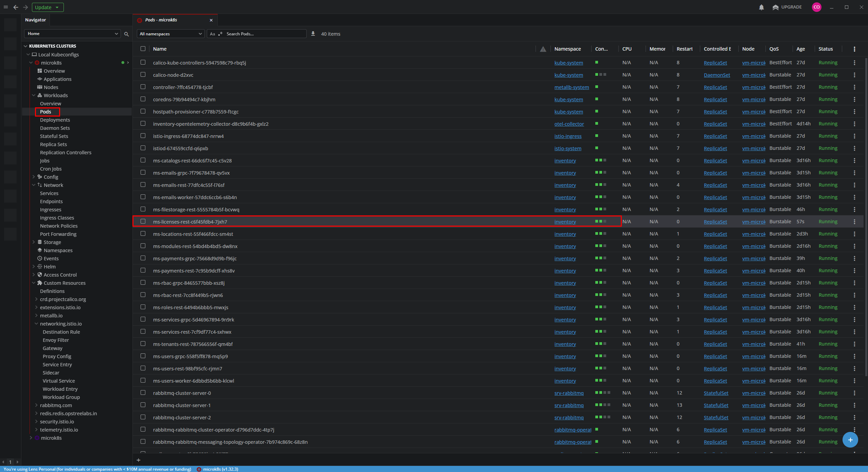Open actions menu for ms-payments-grpc row
This screenshot has height=472, width=868.
(x=854, y=258)
